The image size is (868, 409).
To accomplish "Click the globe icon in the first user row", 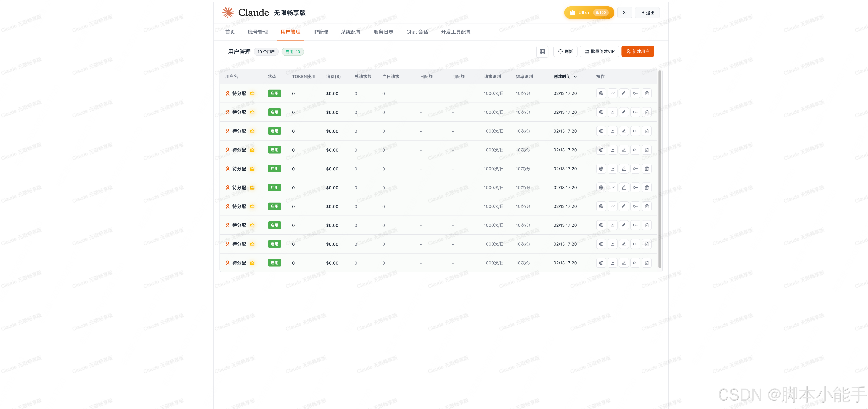I will click(x=601, y=94).
